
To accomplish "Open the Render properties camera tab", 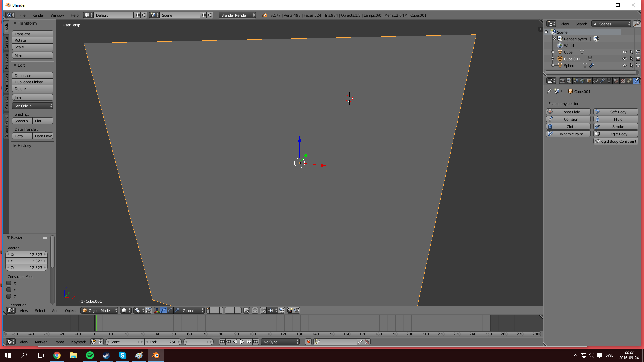I will point(562,81).
